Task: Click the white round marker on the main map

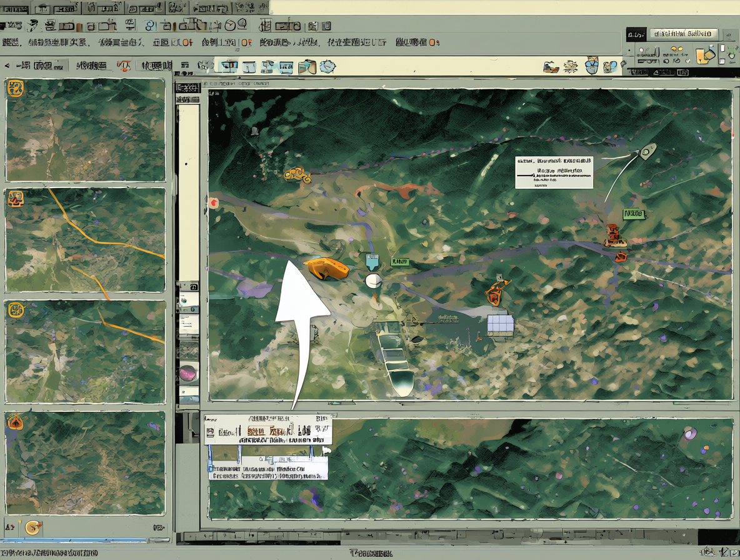Action: click(x=373, y=281)
